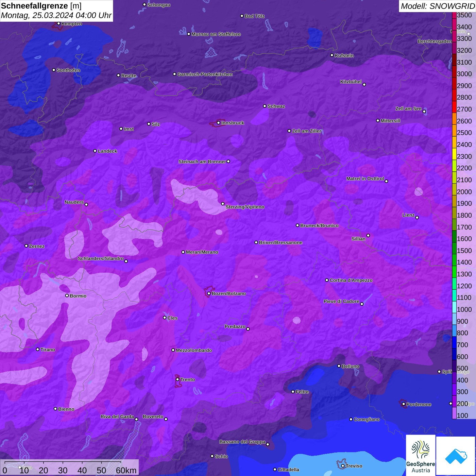Click the 'Riva del Garda' label
The image size is (476, 476).
117,417
